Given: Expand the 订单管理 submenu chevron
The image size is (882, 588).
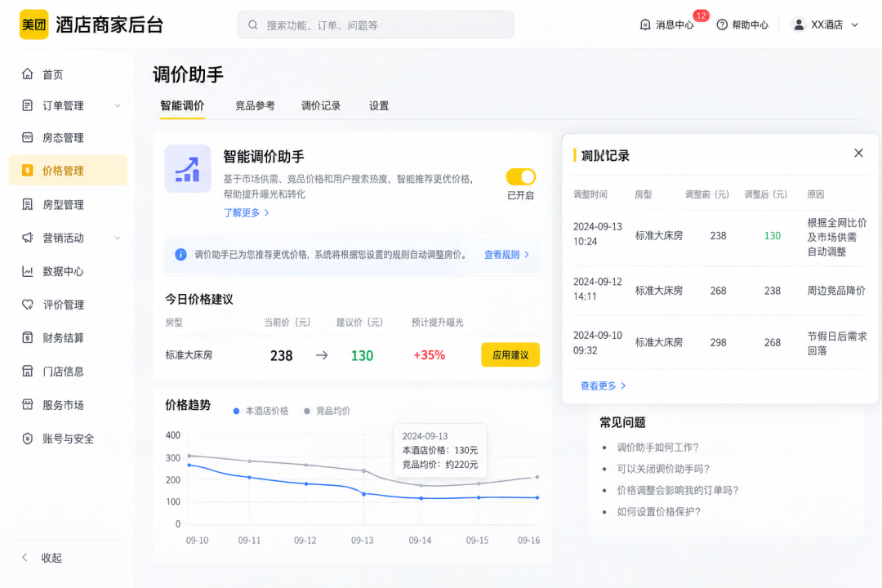Looking at the screenshot, I should click(x=118, y=105).
